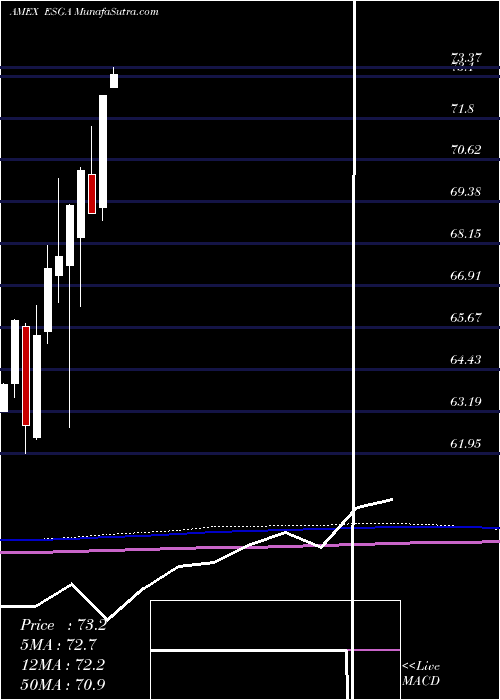Click the 5MA : 72.7 value
Screen dimensions: 500x700
58,645
